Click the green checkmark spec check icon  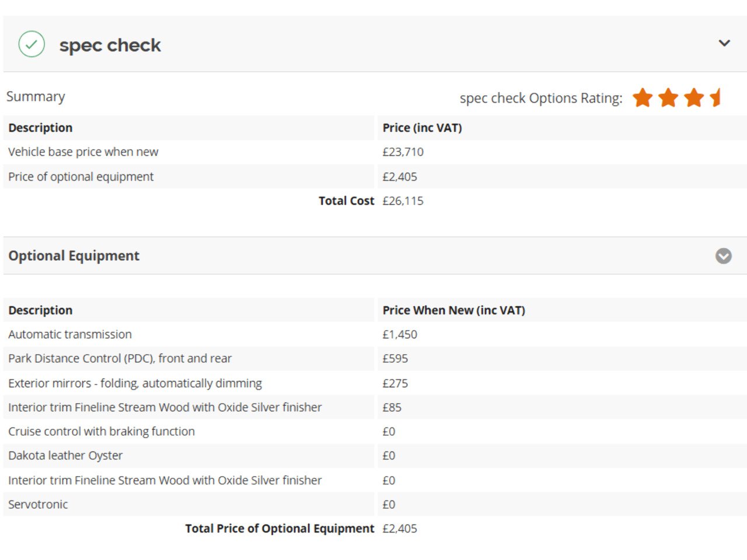32,44
